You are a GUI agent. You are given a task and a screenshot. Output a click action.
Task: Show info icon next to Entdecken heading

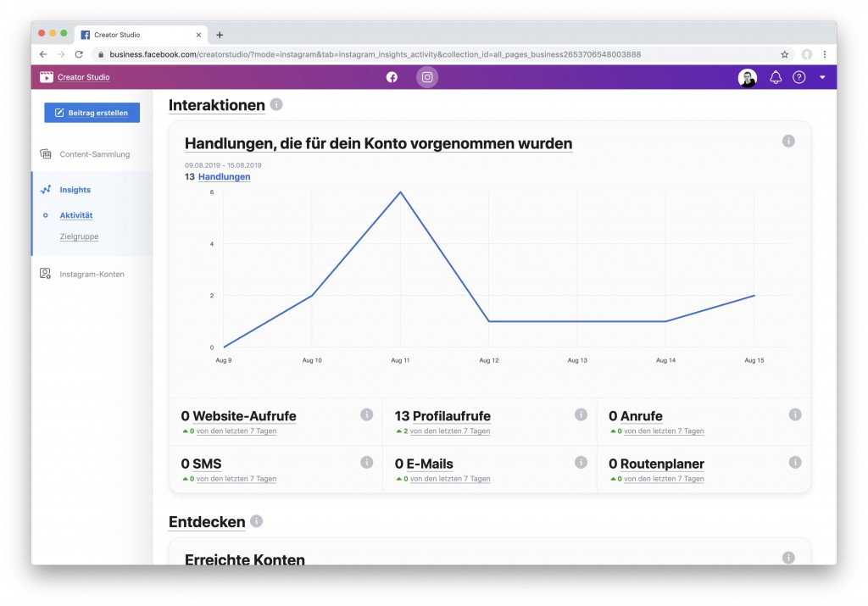256,521
